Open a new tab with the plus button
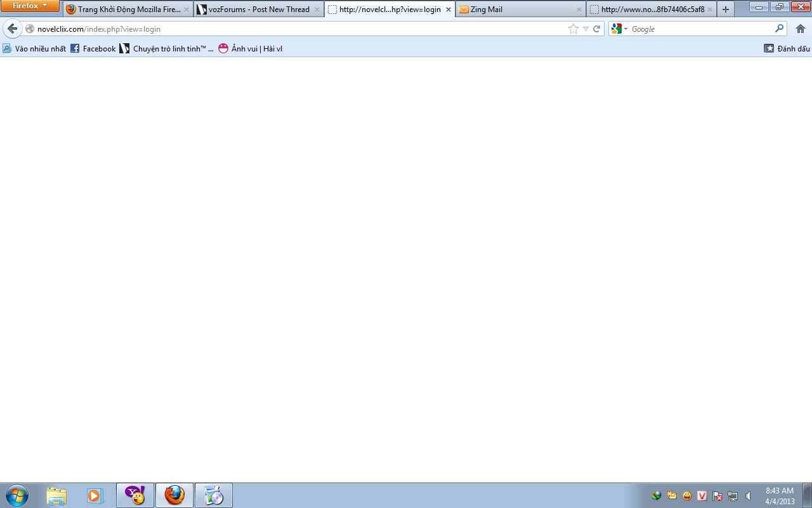The height and width of the screenshot is (508, 812). coord(726,10)
